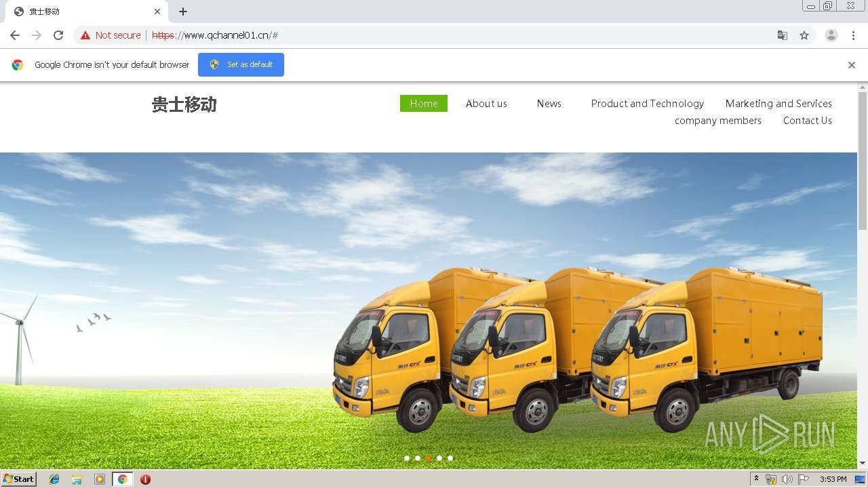
Task: Dismiss the default browser infobar
Action: pos(852,65)
